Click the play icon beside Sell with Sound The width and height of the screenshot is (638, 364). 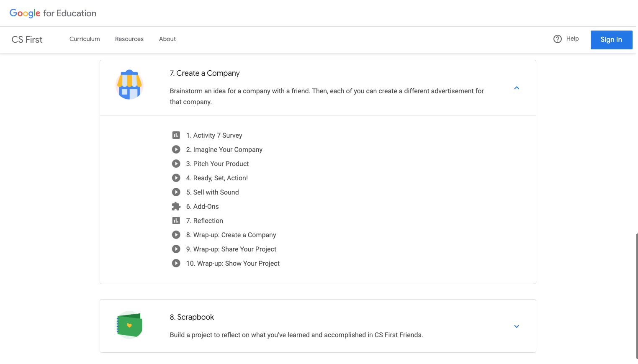pos(176,192)
